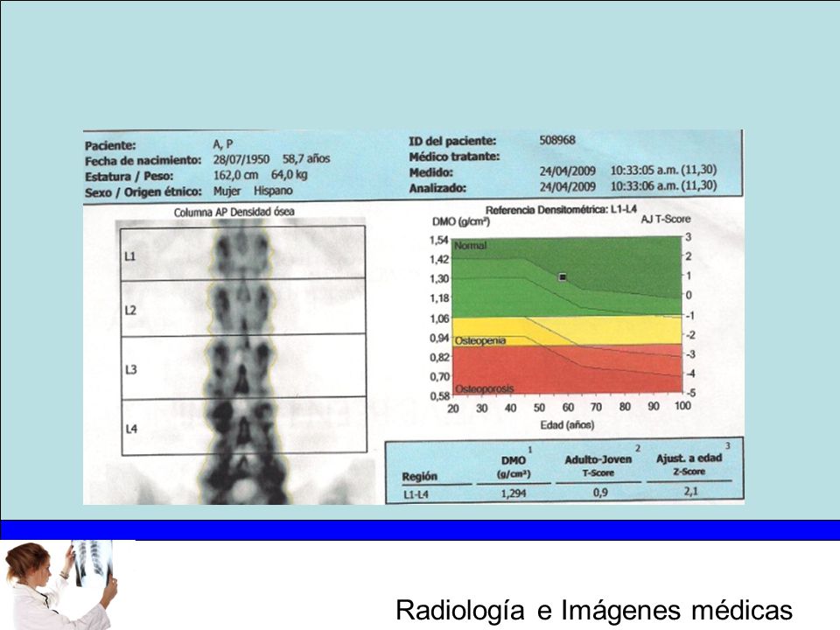The width and height of the screenshot is (840, 630).
Task: Click the height value '162,0 cm'
Action: pyautogui.click(x=235, y=175)
